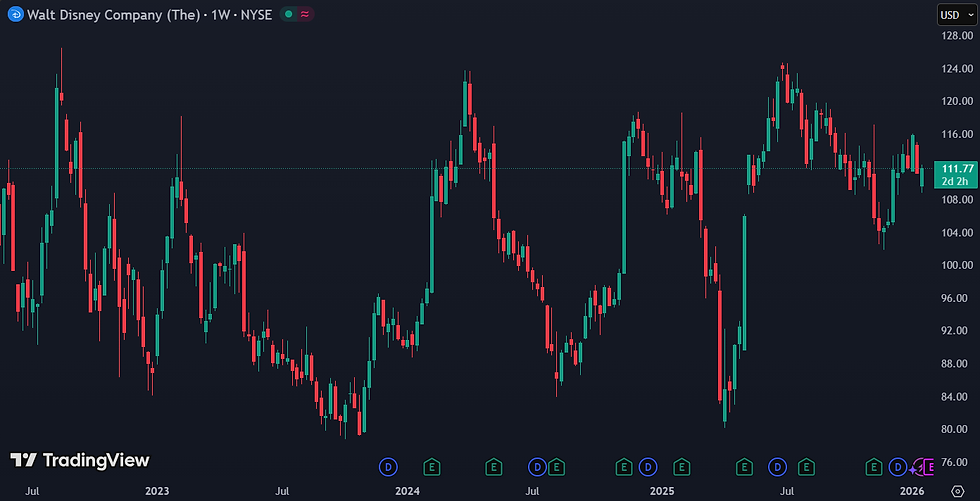The width and height of the screenshot is (980, 501).
Task: Click the dividend D marker just before 2025
Action: pos(648,466)
